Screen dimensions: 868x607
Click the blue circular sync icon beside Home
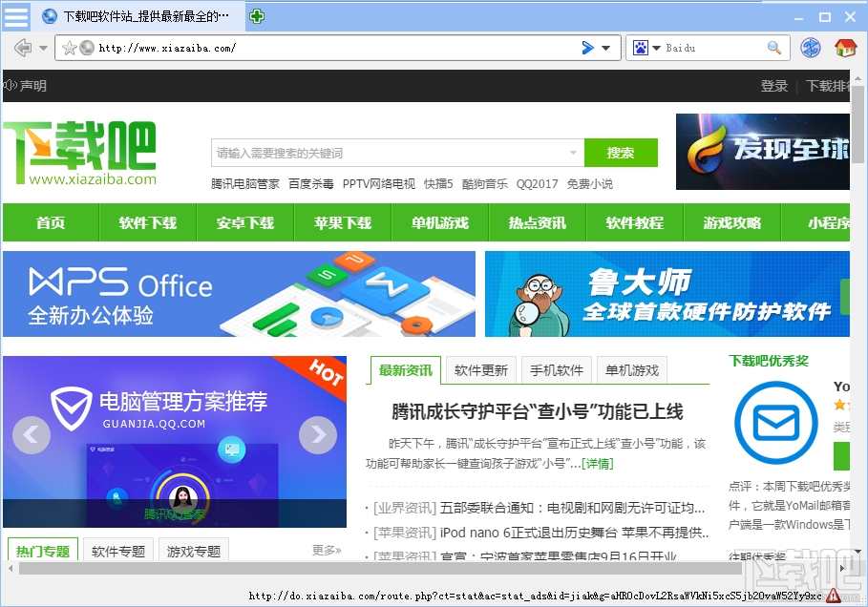(x=812, y=47)
